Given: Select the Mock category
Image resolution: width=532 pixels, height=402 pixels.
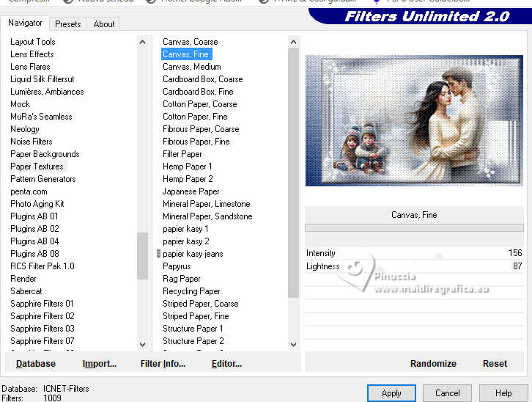Looking at the screenshot, I should coord(20,104).
